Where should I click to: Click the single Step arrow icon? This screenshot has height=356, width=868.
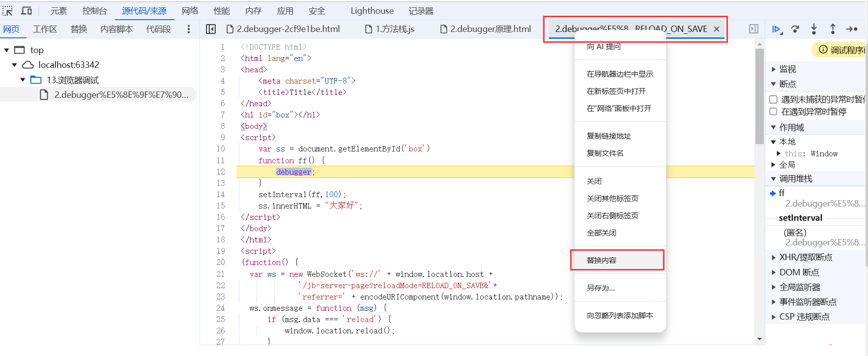852,29
